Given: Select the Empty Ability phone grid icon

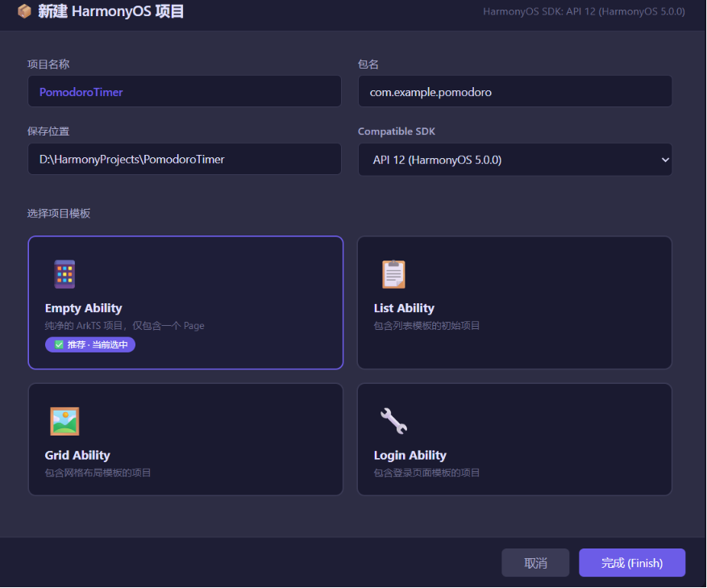Looking at the screenshot, I should click(x=64, y=274).
